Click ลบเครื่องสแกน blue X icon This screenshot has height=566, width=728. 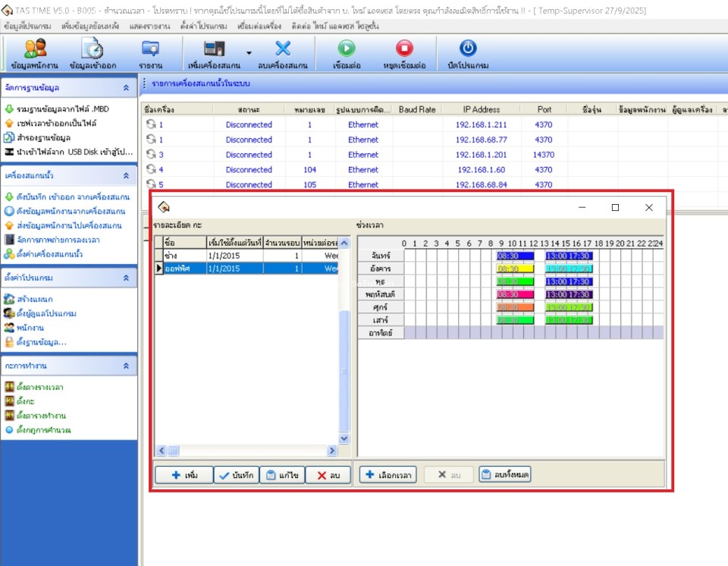pos(283,49)
